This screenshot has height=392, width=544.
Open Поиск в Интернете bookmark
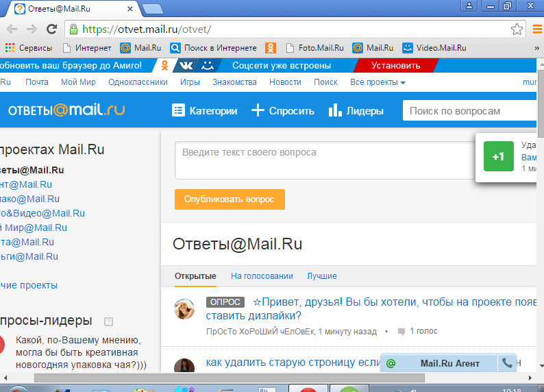click(213, 48)
